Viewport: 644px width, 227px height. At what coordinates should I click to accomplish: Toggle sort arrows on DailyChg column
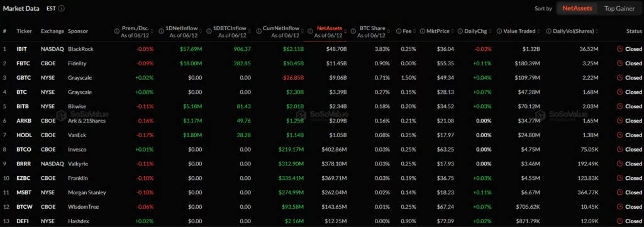[491, 31]
